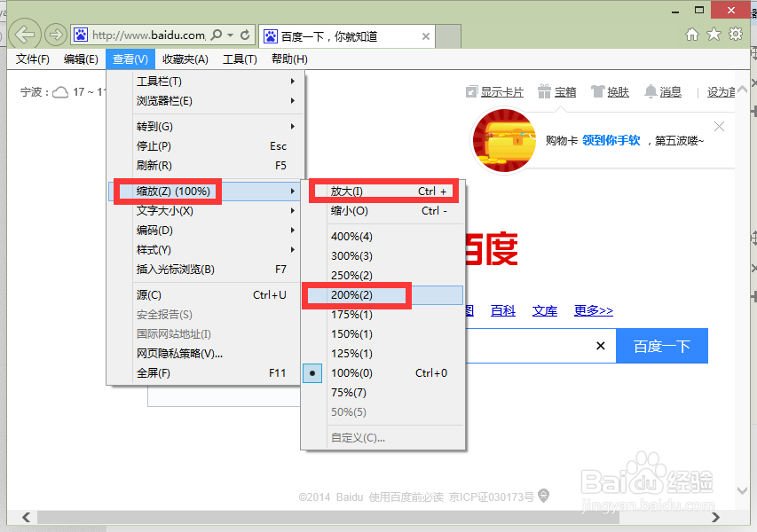Screen dimensions: 757x532
Task: Open a new blank tab
Action: point(448,36)
